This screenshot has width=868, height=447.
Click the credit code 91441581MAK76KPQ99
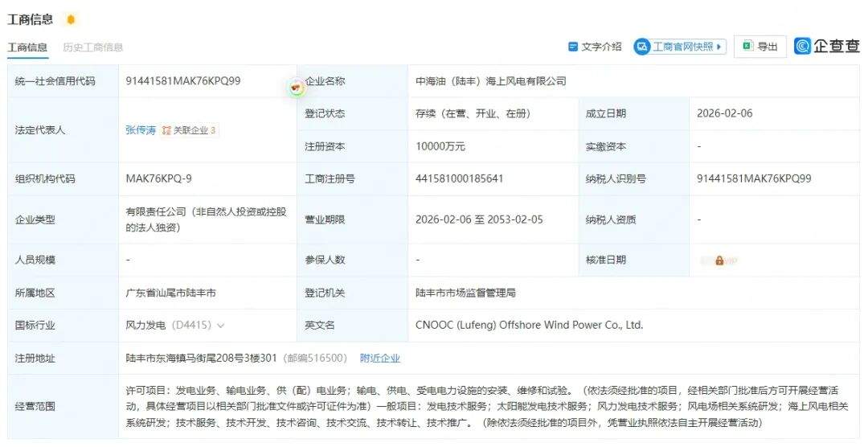tap(183, 81)
